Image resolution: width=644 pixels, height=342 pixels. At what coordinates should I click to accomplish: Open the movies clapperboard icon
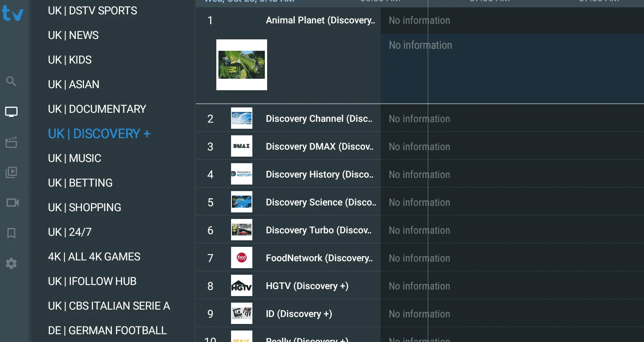[x=11, y=142]
